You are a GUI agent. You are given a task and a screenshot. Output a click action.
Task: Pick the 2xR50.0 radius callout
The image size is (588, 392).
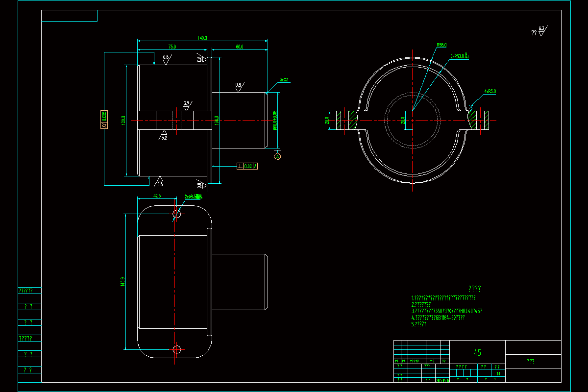click(460, 56)
